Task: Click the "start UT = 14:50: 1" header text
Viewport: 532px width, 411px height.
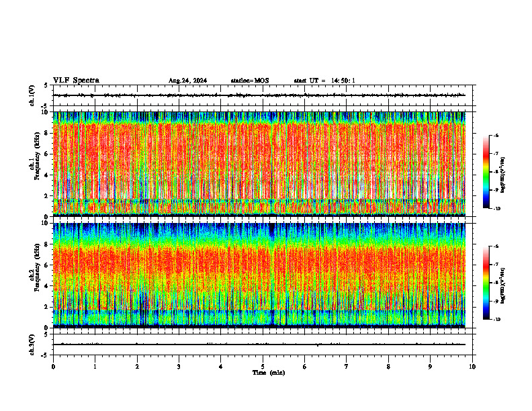Action: 324,81
